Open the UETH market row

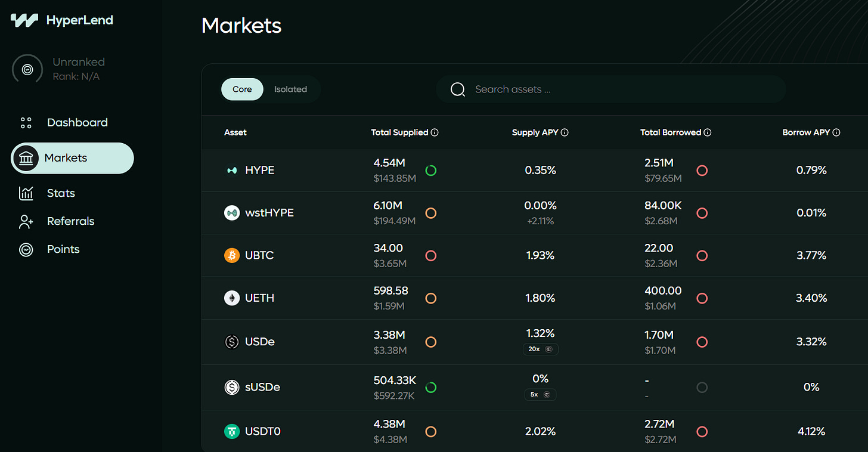pyautogui.click(x=535, y=298)
